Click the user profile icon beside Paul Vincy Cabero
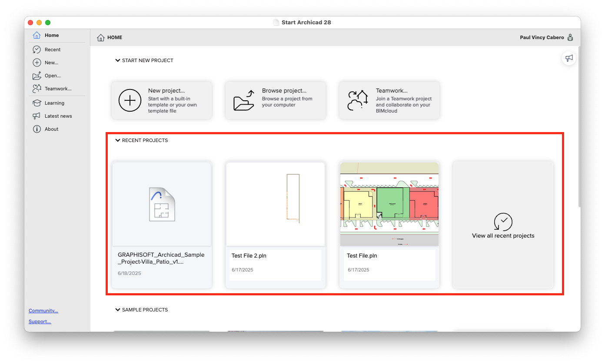Viewport: 605px width, 364px height. 570,37
